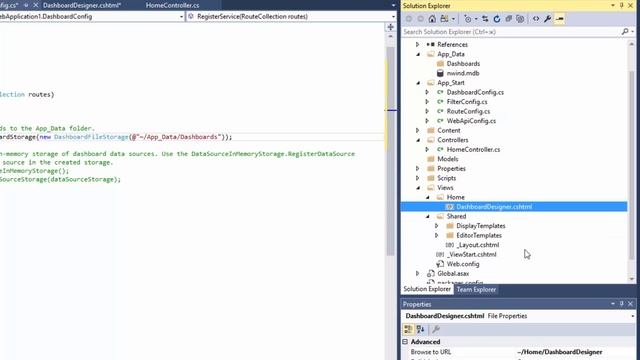Image resolution: width=640 pixels, height=360 pixels.
Task: Open the Properties object selector dropdown
Action: click(632, 316)
